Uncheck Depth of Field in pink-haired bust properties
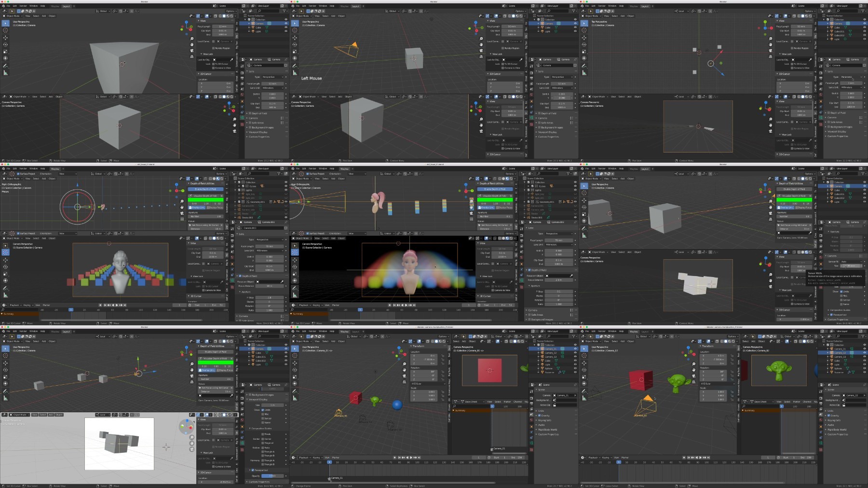The width and height of the screenshot is (868, 488). (529, 270)
